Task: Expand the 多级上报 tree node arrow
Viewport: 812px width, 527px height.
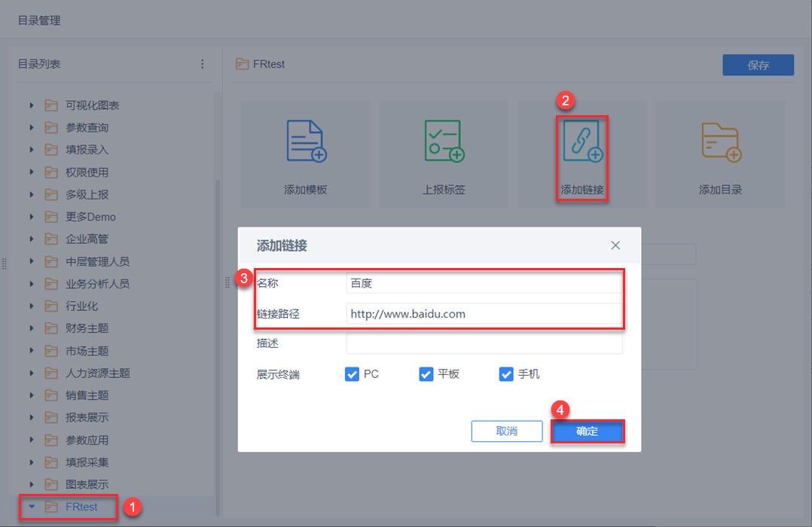Action: point(32,195)
